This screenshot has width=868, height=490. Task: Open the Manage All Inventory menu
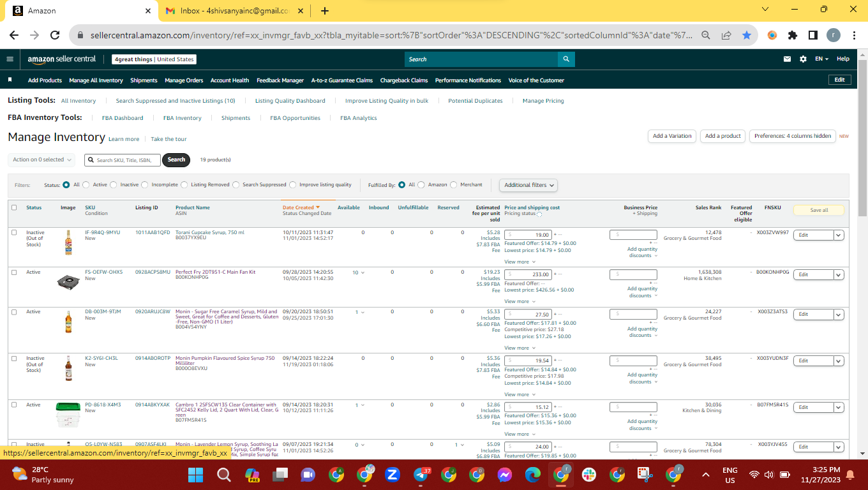(x=96, y=80)
